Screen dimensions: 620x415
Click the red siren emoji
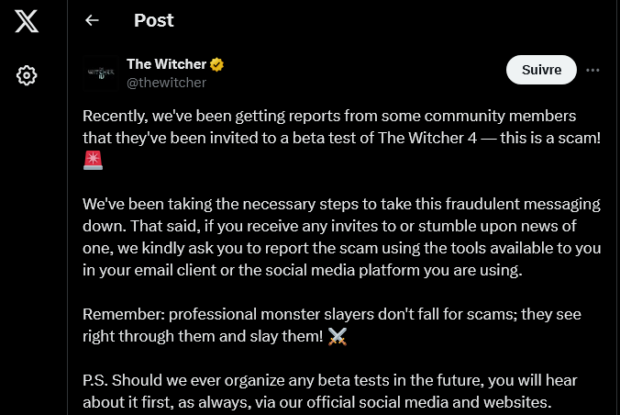[x=93, y=160]
